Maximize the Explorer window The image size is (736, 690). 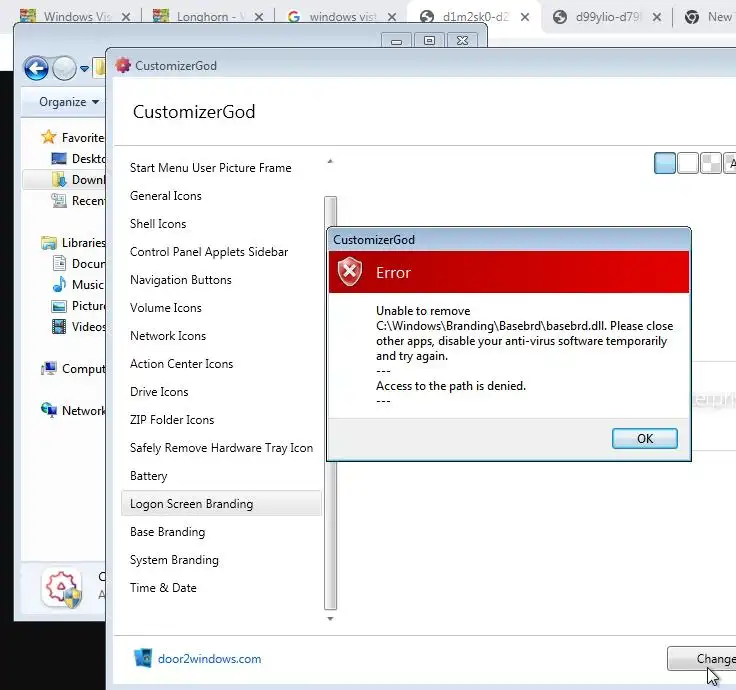(429, 41)
